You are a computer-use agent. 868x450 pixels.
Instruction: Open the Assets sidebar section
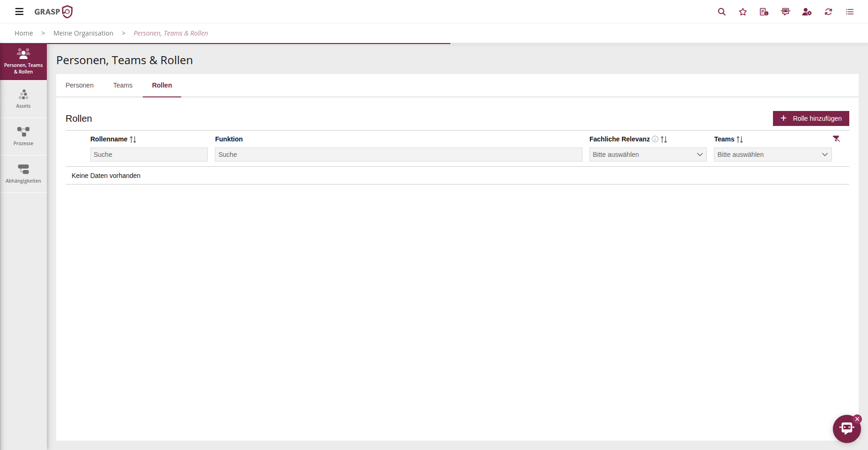click(23, 99)
